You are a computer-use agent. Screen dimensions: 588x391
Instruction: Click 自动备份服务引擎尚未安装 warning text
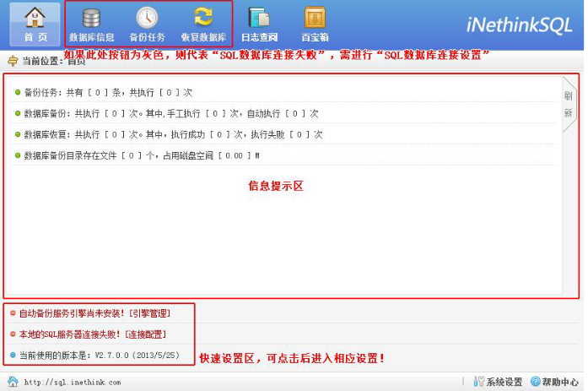pyautogui.click(x=72, y=313)
